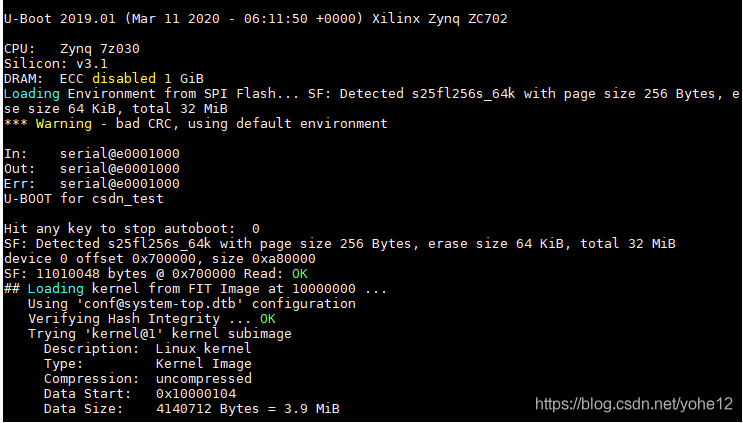Click the 'U-BOOT for csdn_test' line
This screenshot has height=423, width=743.
click(84, 199)
